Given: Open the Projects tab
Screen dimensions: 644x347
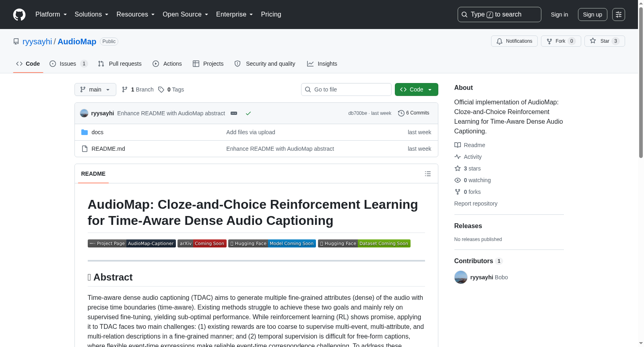Looking at the screenshot, I should click(208, 64).
